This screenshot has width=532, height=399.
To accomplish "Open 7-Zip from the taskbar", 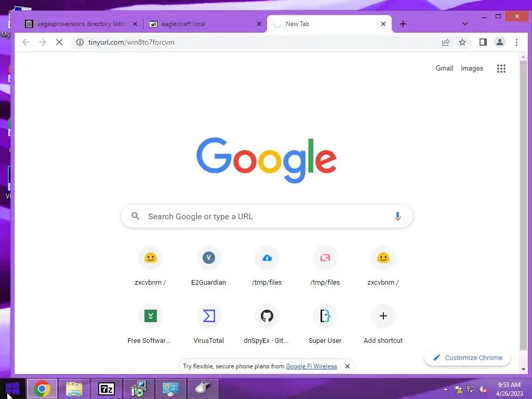I will [x=107, y=389].
